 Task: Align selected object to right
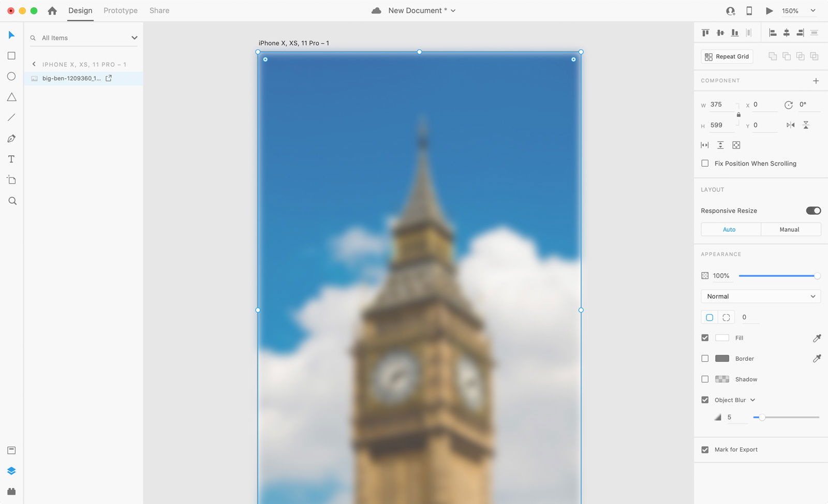pos(801,33)
